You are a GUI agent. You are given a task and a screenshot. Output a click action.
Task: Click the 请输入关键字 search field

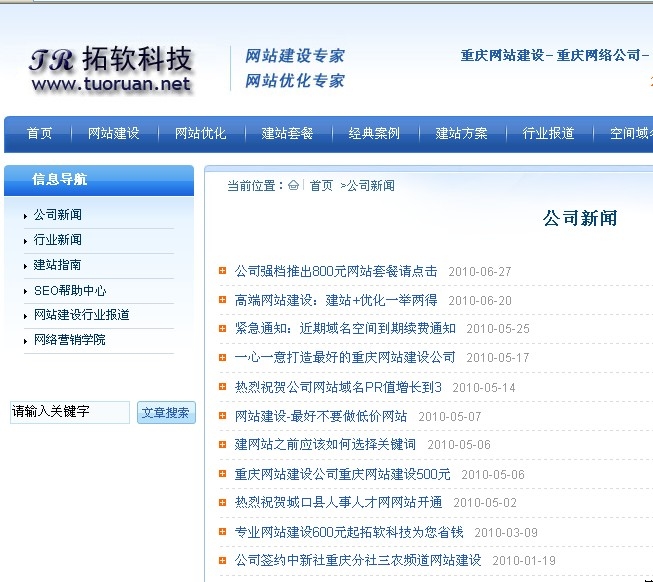69,412
